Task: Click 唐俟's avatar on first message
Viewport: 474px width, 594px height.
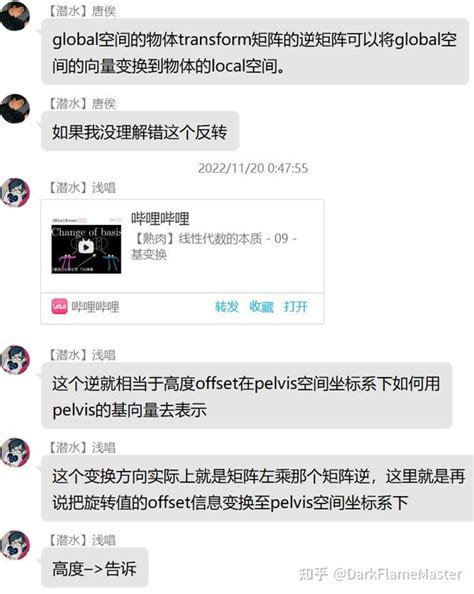Action: (x=14, y=14)
